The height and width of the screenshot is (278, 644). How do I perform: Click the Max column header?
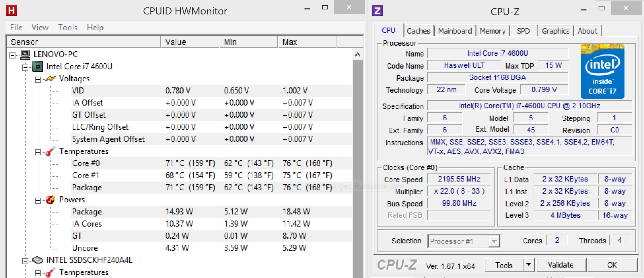(x=289, y=42)
